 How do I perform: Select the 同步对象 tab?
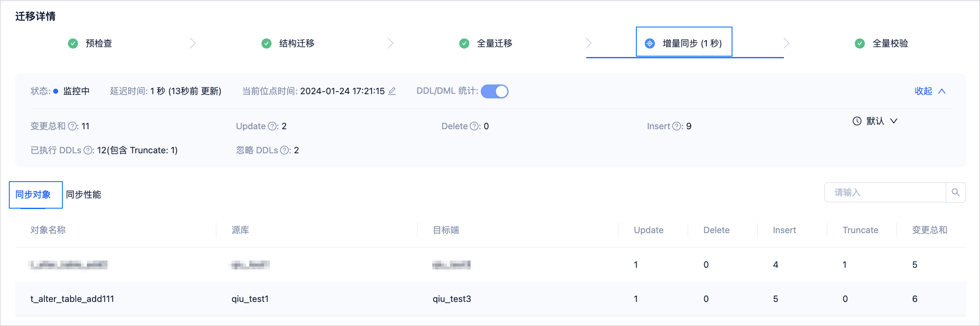pos(33,195)
